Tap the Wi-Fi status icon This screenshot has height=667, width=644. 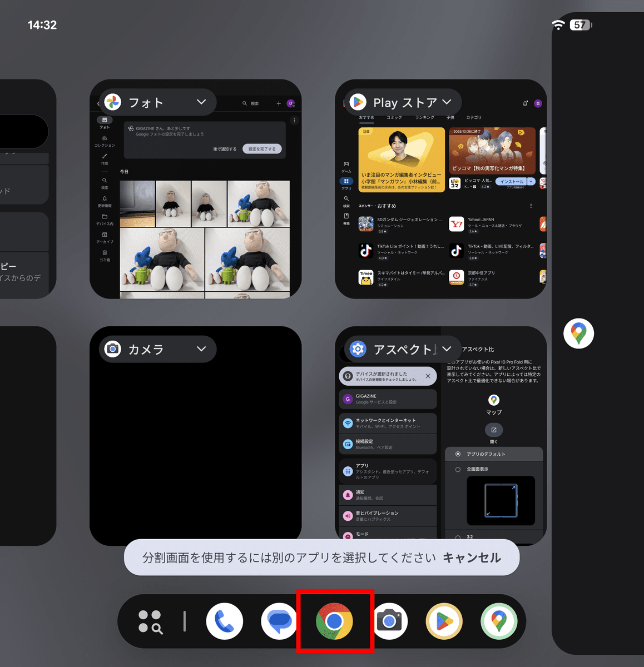558,24
